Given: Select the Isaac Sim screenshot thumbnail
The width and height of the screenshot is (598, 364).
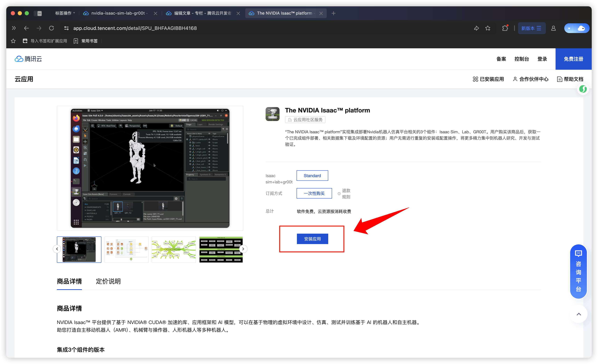Looking at the screenshot, I should [79, 250].
